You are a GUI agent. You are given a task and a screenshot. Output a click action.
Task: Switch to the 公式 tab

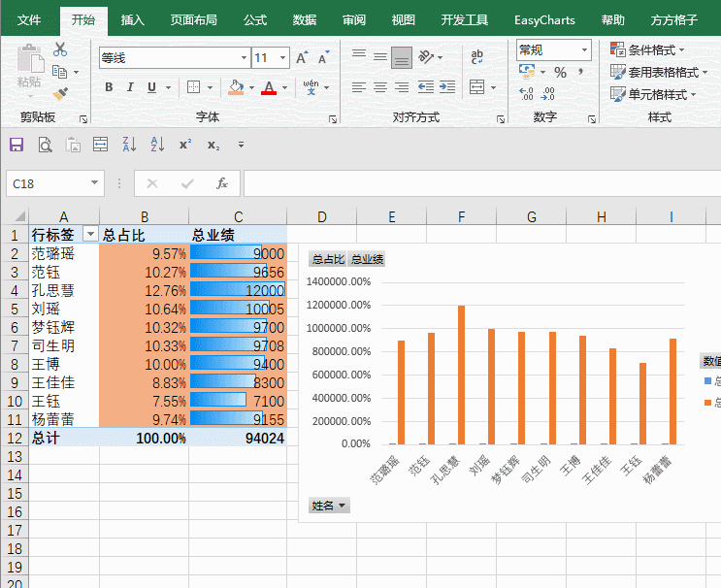pos(255,19)
